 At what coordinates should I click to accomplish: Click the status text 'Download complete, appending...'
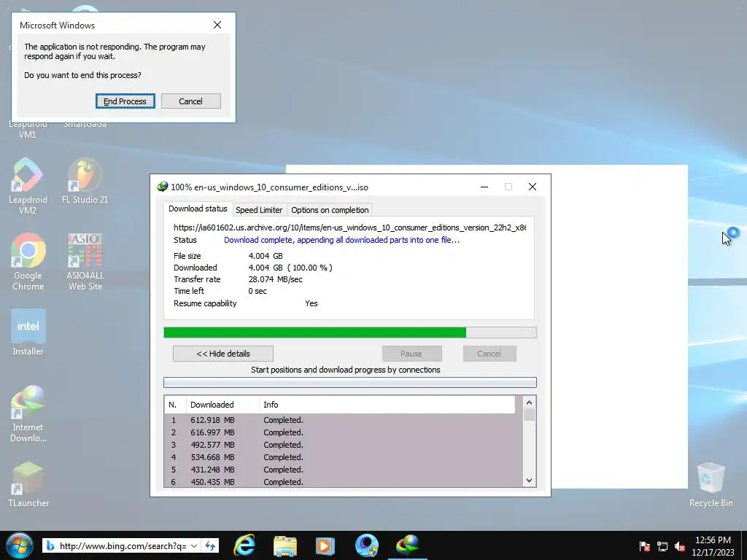click(x=341, y=240)
